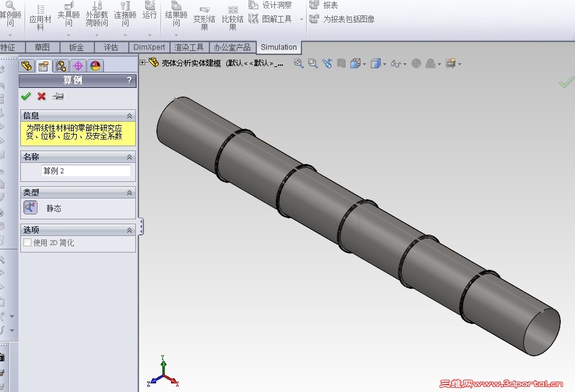Switch to the 渲染工具 tab
Viewport: 575px width, 392px height.
(x=189, y=47)
